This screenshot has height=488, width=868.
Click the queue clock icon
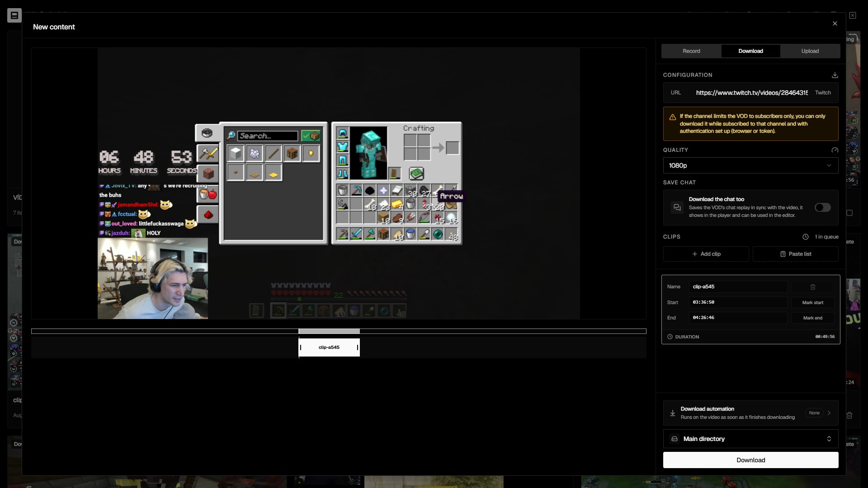pos(805,237)
